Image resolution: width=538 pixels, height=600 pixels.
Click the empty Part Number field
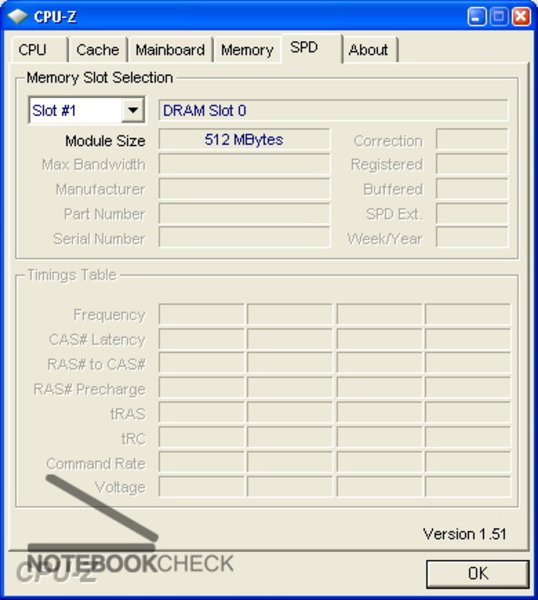tap(244, 214)
